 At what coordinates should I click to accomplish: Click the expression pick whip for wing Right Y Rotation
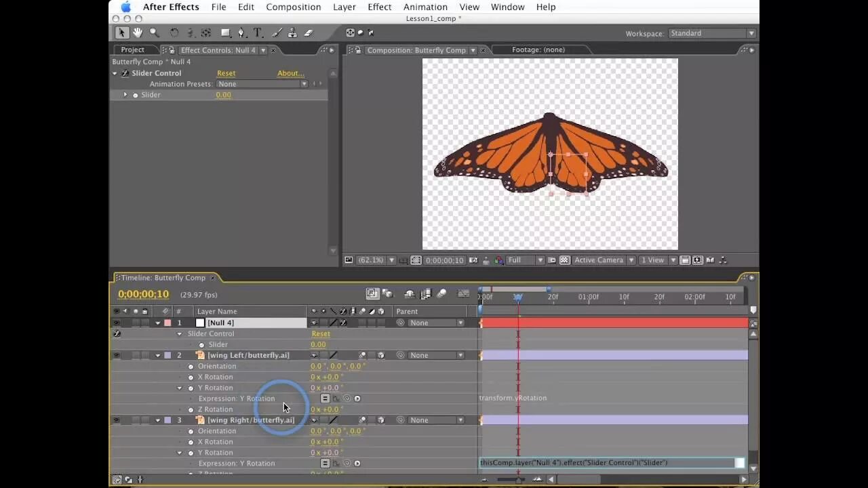347,464
